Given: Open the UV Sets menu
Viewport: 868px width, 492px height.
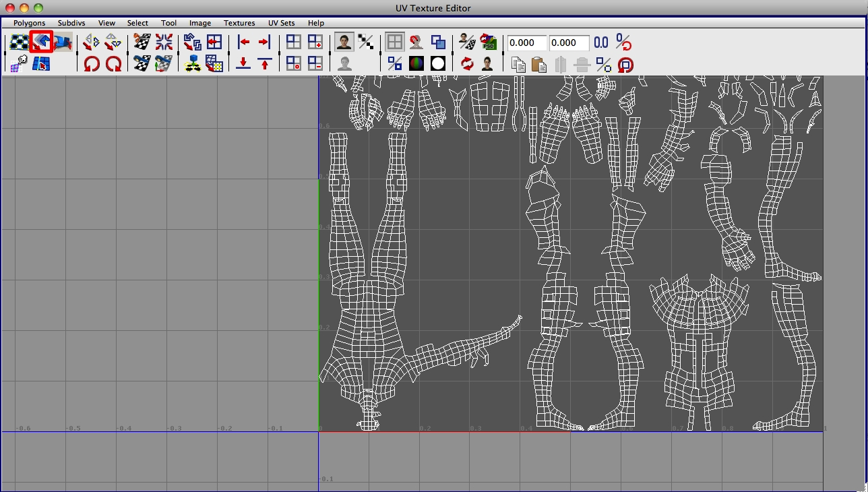Looking at the screenshot, I should coord(281,22).
